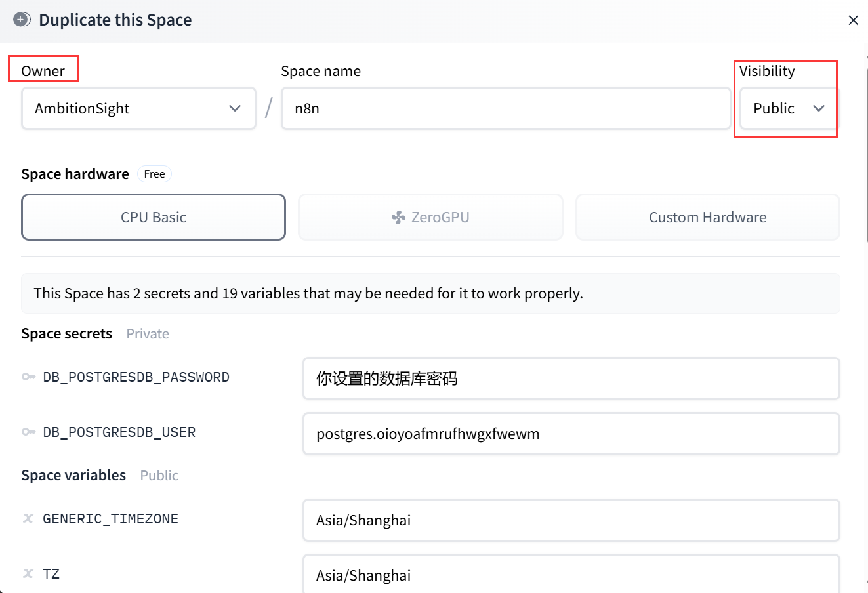Viewport: 868px width, 593px height.
Task: Click key icon beside DB_POSTGRESDB_USER
Action: pos(28,432)
